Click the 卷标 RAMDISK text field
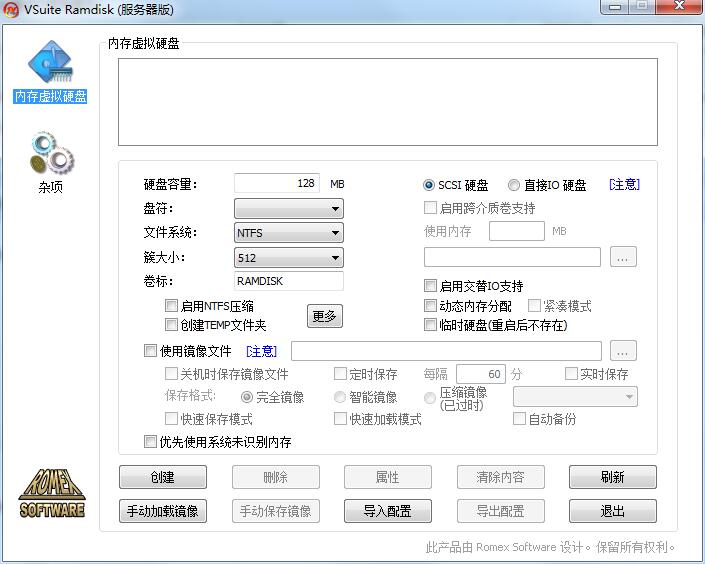 (x=288, y=281)
